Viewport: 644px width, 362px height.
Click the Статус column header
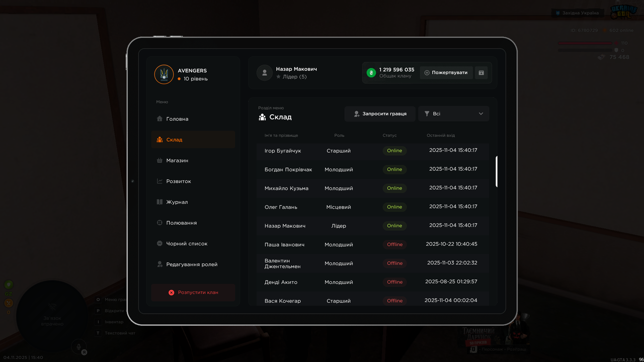[389, 136]
